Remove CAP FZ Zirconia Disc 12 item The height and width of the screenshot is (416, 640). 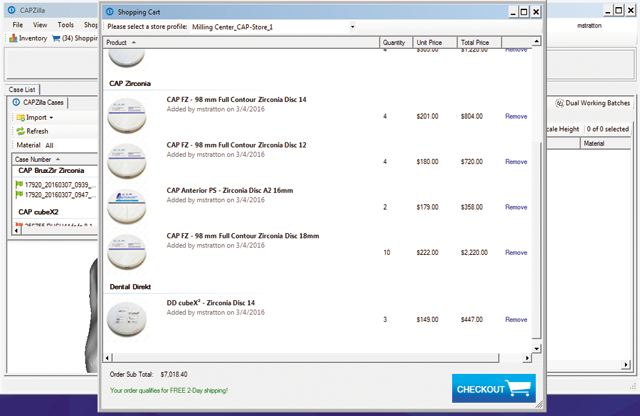coord(516,162)
